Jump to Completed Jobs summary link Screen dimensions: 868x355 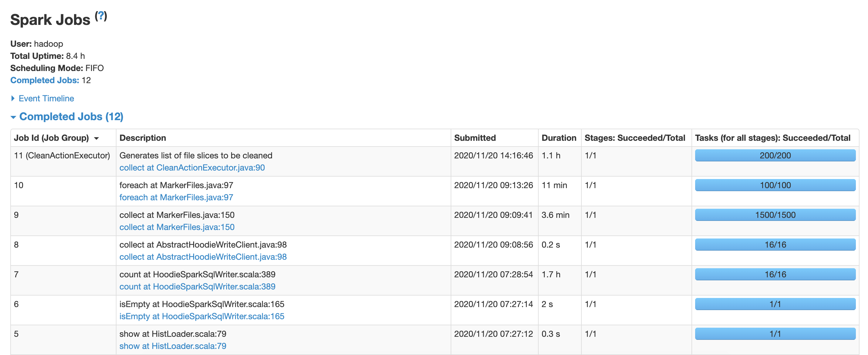pyautogui.click(x=45, y=80)
